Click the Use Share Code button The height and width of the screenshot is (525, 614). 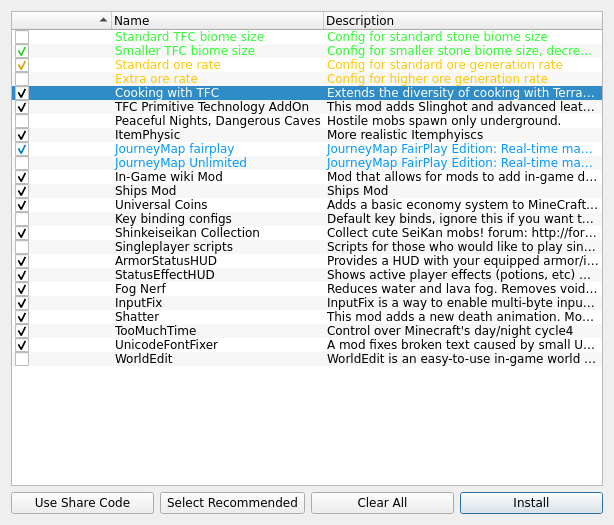pos(82,503)
